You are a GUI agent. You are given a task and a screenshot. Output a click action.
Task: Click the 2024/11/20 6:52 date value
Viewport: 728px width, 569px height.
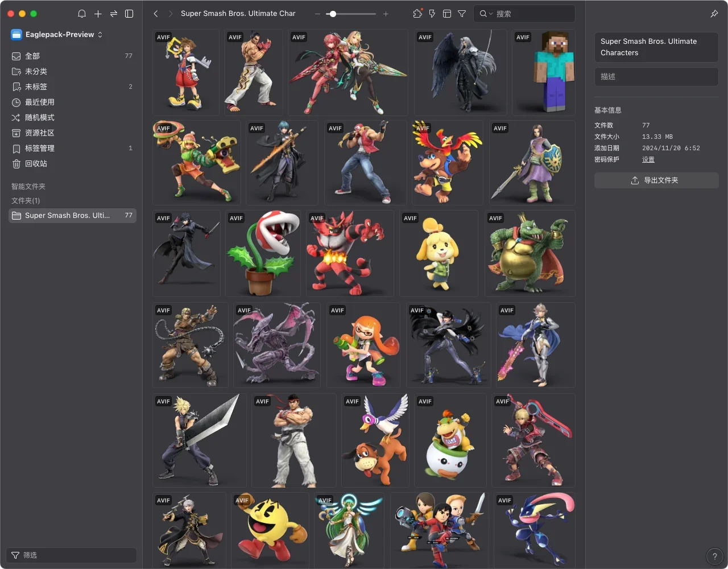[671, 148]
